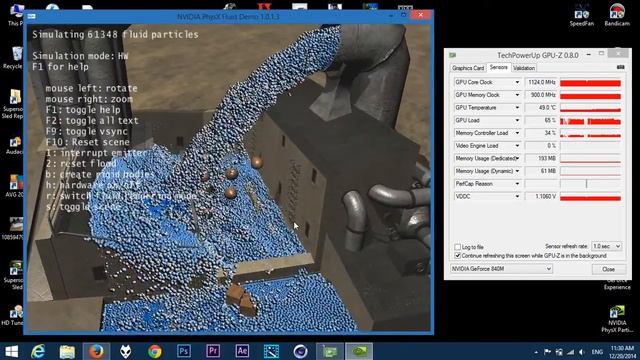
Task: Expand VDDC sensor dropdown
Action: [517, 196]
